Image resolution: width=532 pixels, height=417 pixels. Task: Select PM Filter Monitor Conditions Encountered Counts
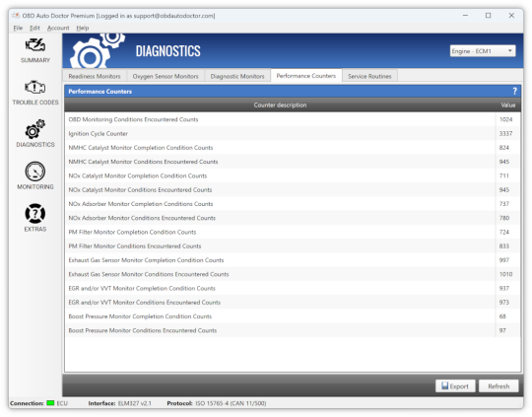click(293, 246)
